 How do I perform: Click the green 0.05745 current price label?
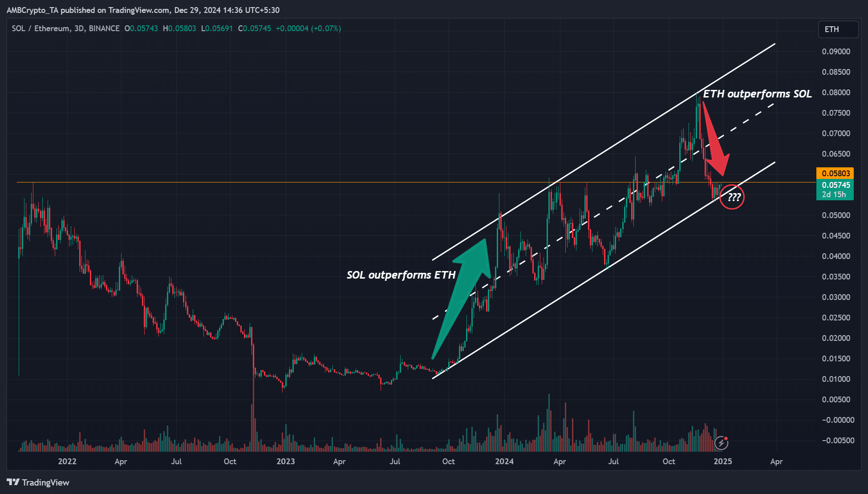[836, 185]
